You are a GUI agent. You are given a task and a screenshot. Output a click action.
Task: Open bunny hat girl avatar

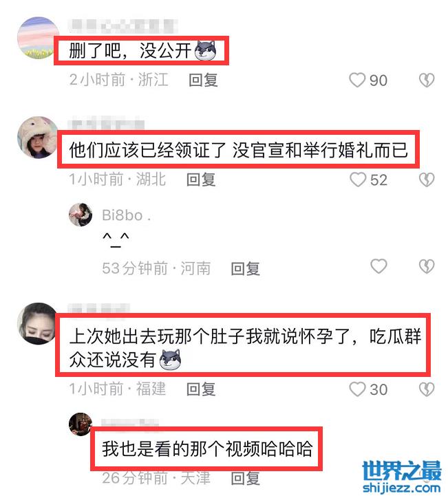38,137
